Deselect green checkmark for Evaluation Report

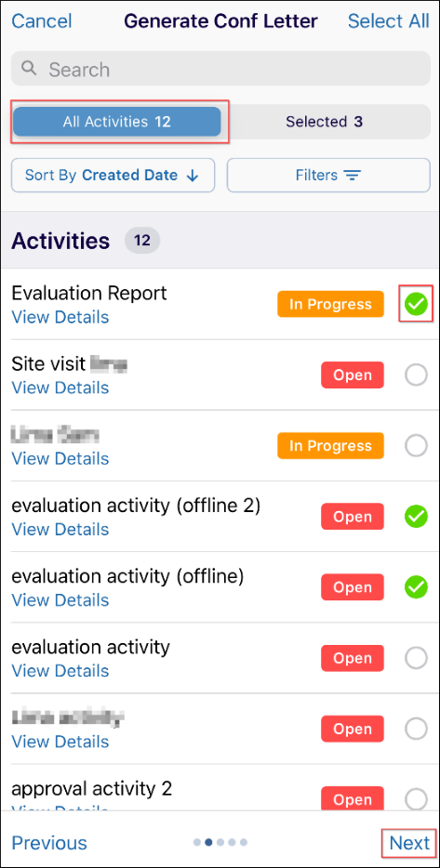pyautogui.click(x=416, y=304)
